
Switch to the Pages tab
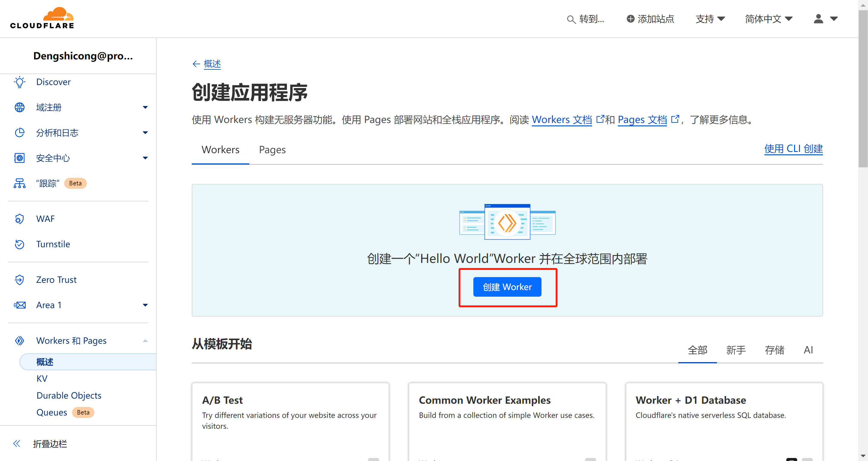click(272, 150)
